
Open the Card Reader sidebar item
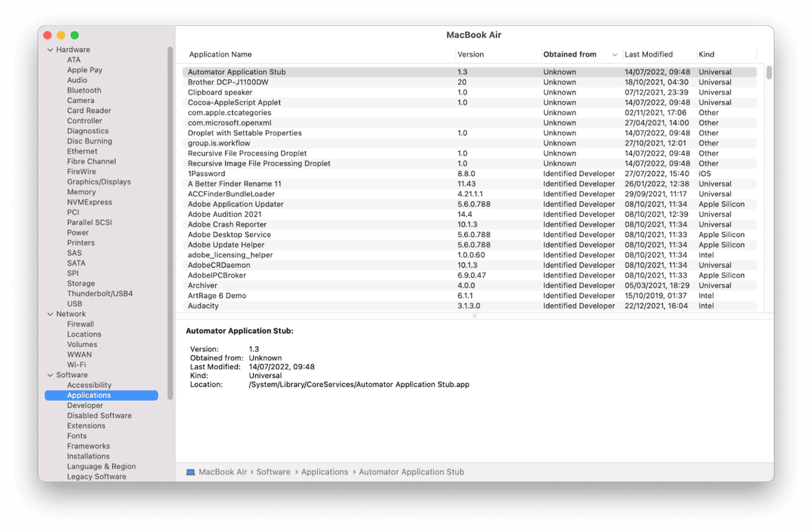89,111
